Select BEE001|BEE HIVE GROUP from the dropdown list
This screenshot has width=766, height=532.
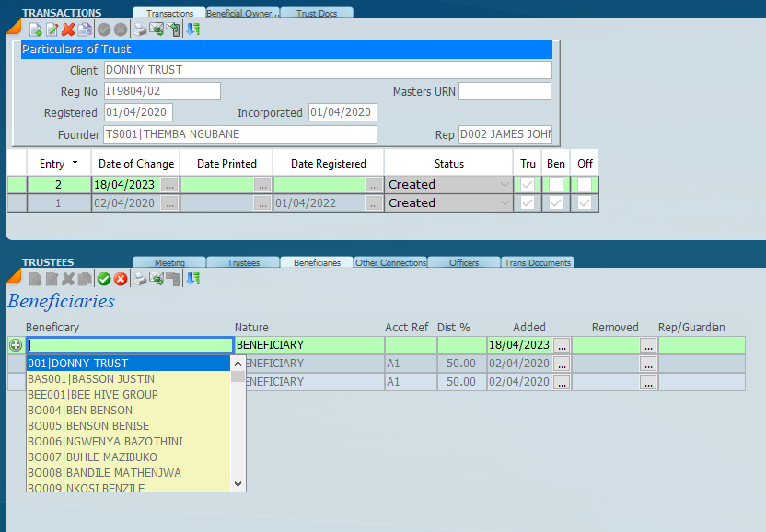[x=93, y=395]
